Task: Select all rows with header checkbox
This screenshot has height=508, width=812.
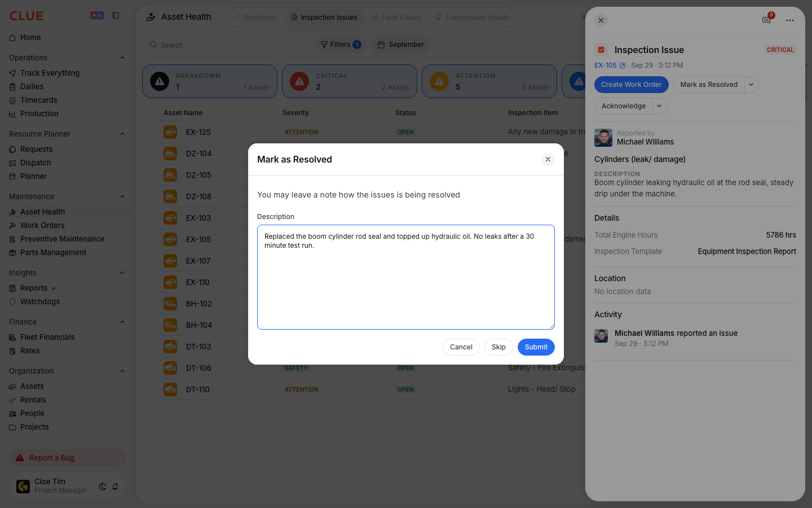Action: (151, 113)
